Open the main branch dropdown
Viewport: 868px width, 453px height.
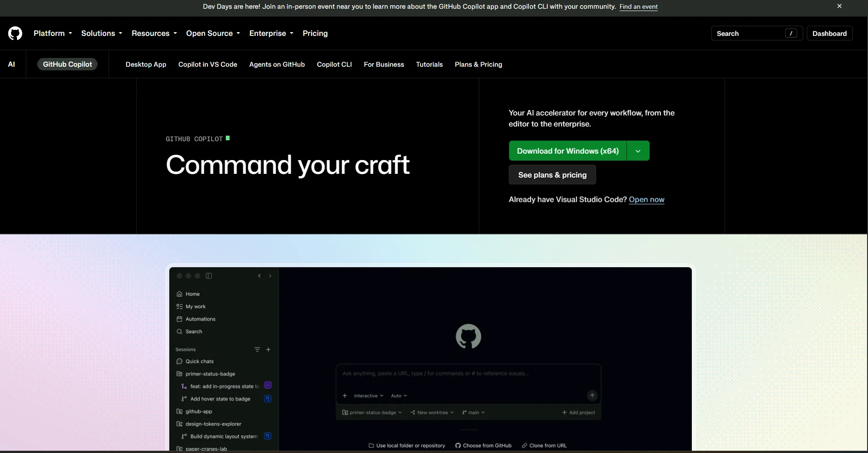tap(473, 413)
